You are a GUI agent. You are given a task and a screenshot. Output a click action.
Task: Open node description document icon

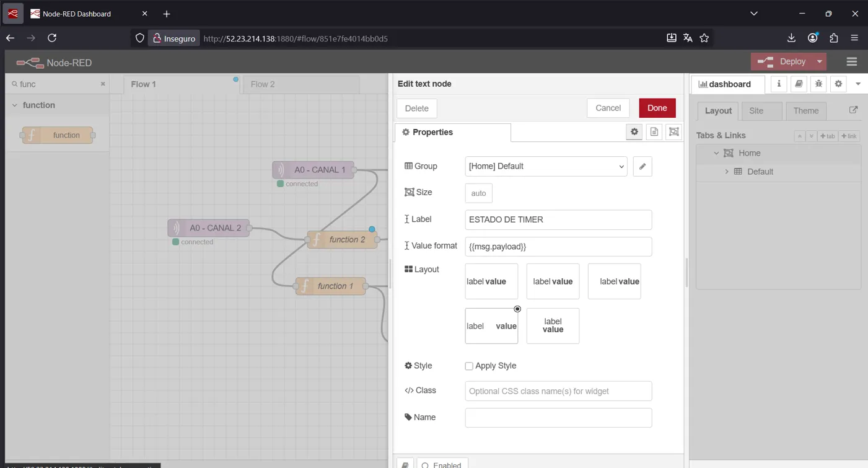pos(654,132)
